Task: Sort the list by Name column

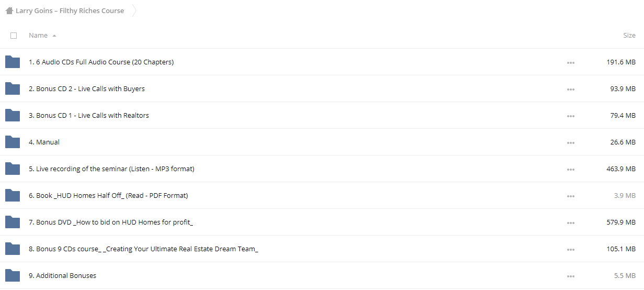Action: [38, 36]
